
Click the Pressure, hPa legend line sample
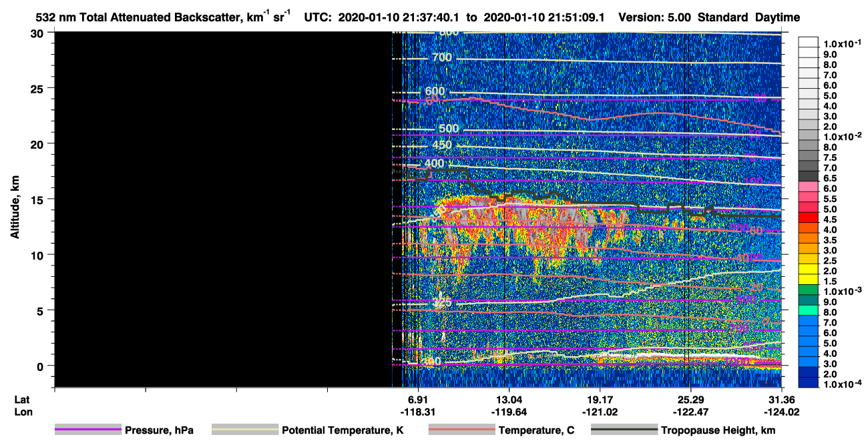[88, 430]
